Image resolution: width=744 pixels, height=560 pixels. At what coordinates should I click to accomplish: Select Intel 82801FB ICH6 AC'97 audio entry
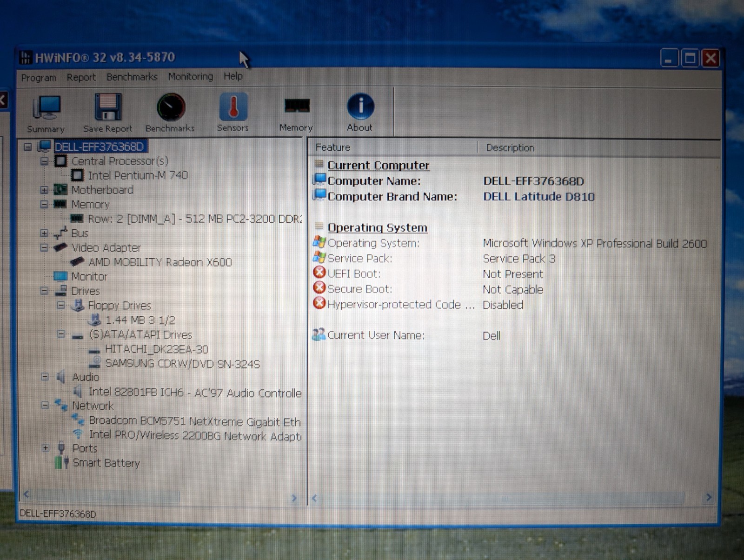(195, 393)
